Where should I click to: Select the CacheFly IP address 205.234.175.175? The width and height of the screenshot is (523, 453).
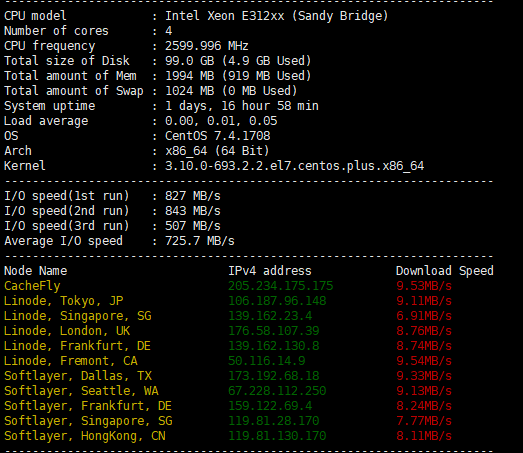coord(281,286)
